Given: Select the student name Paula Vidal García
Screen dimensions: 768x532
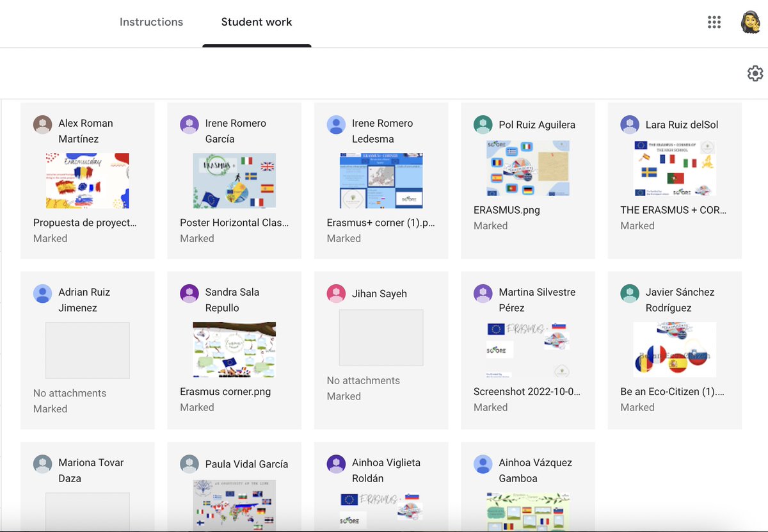Looking at the screenshot, I should tap(246, 464).
